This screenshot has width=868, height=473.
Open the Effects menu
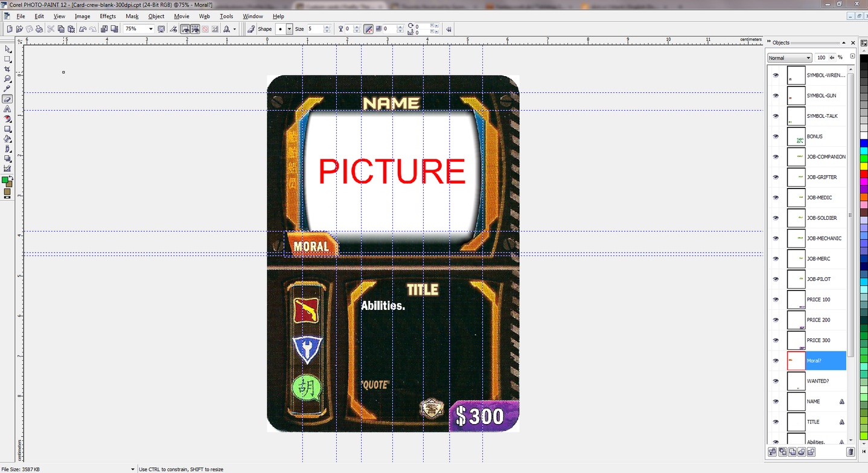107,16
